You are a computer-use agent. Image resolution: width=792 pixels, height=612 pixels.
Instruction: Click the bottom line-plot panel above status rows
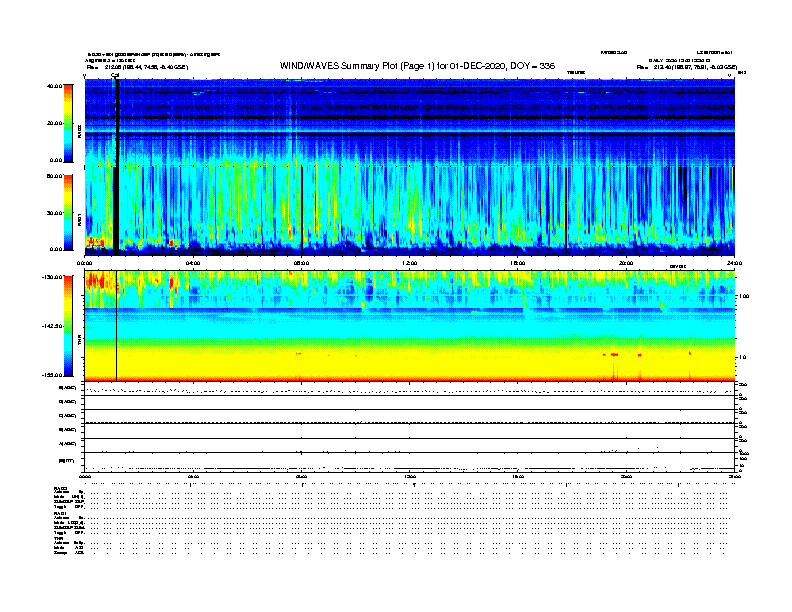(x=410, y=462)
